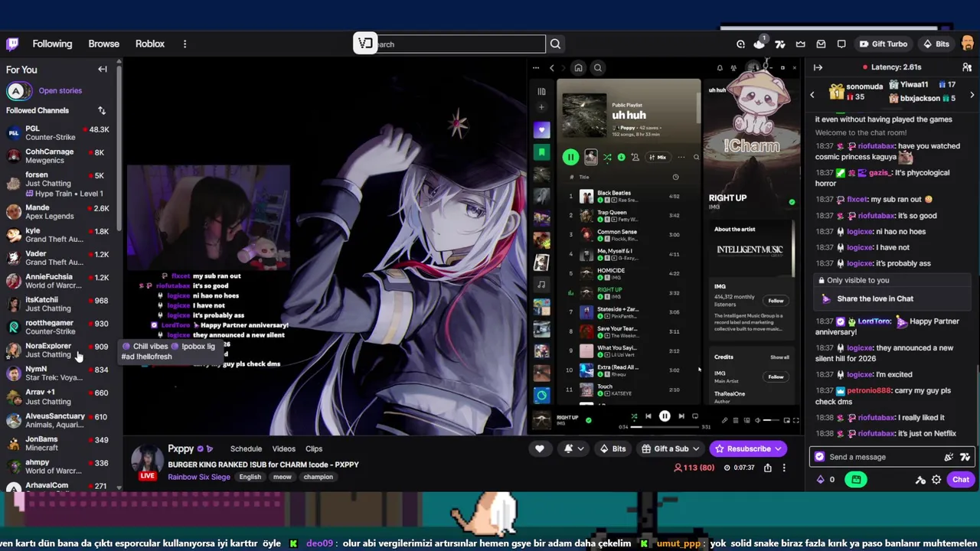980x551 pixels.
Task: Open the green channel points chest
Action: (x=856, y=480)
